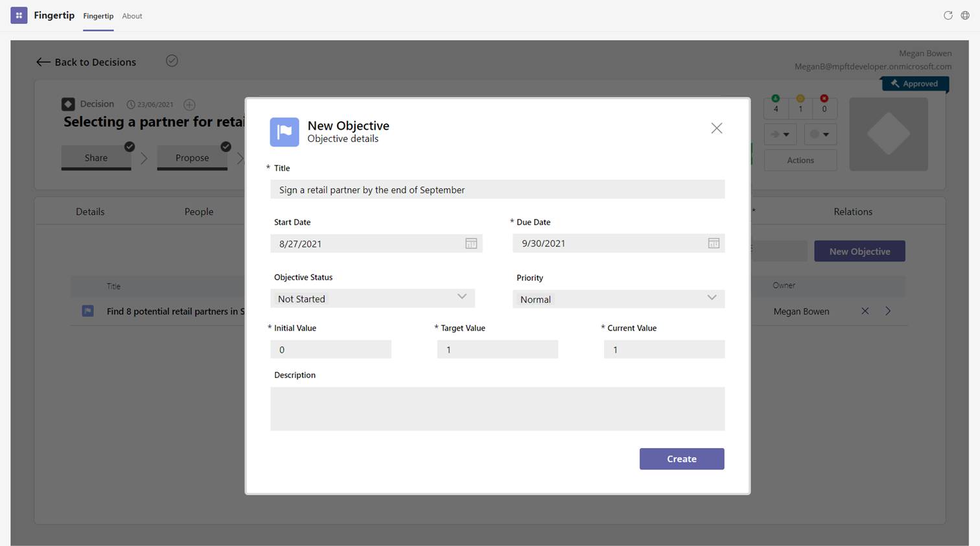Click the Current Value field
Image resolution: width=980 pixels, height=546 pixels.
tap(664, 350)
